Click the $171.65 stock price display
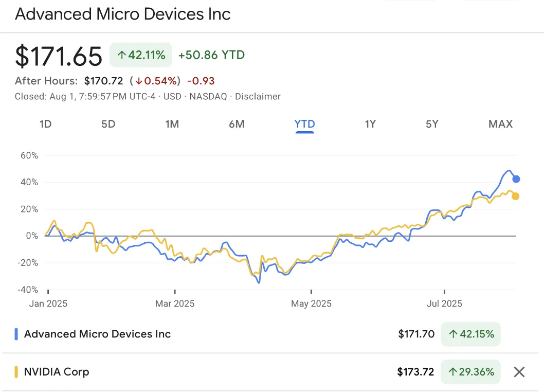 click(59, 55)
